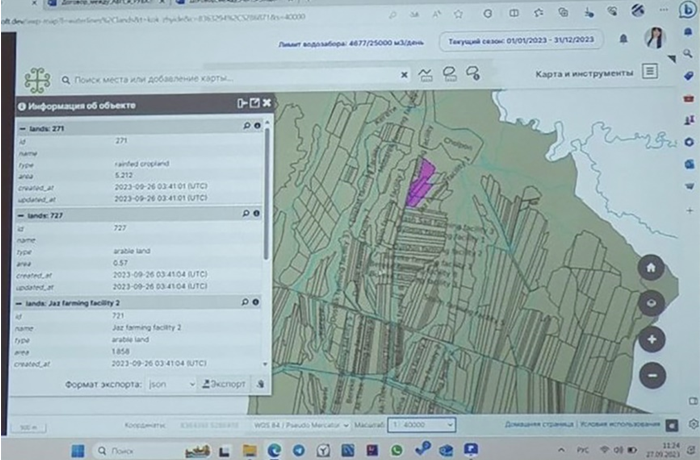Image resolution: width=700 pixels, height=460 pixels.
Task: Open the map layers button
Action: tap(651, 303)
